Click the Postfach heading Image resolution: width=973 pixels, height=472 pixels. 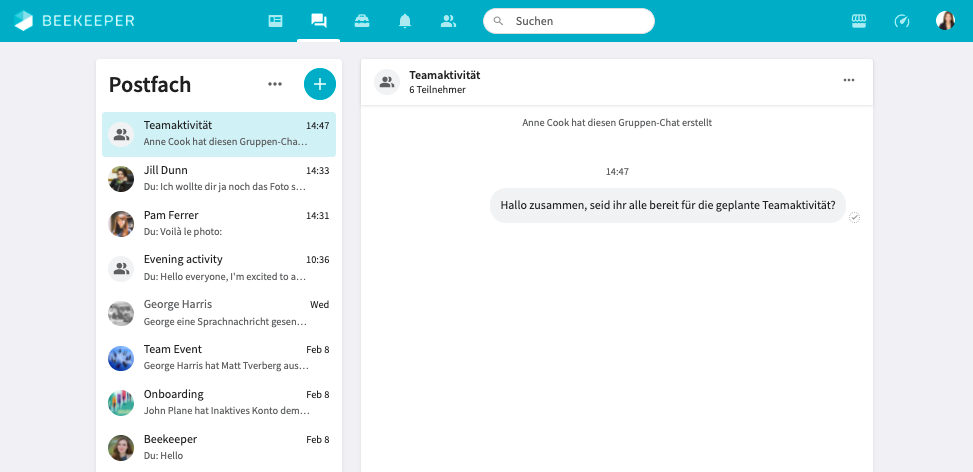click(x=150, y=84)
